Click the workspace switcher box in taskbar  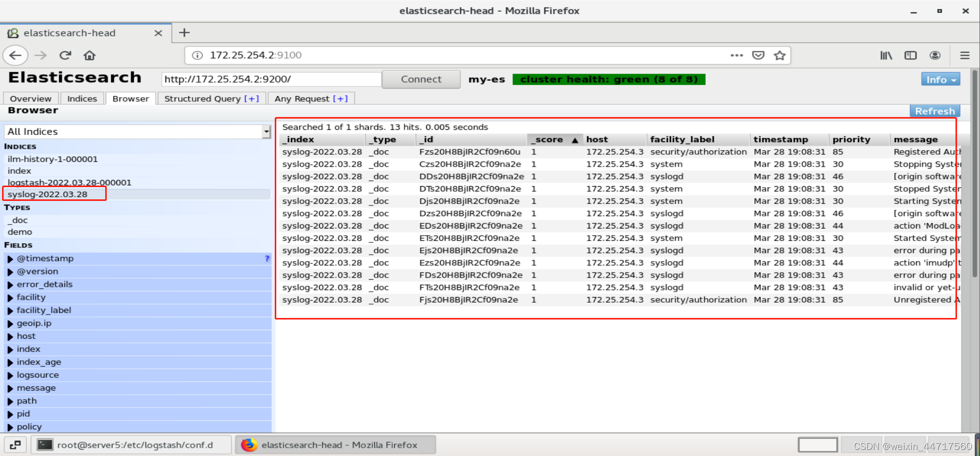tap(818, 445)
